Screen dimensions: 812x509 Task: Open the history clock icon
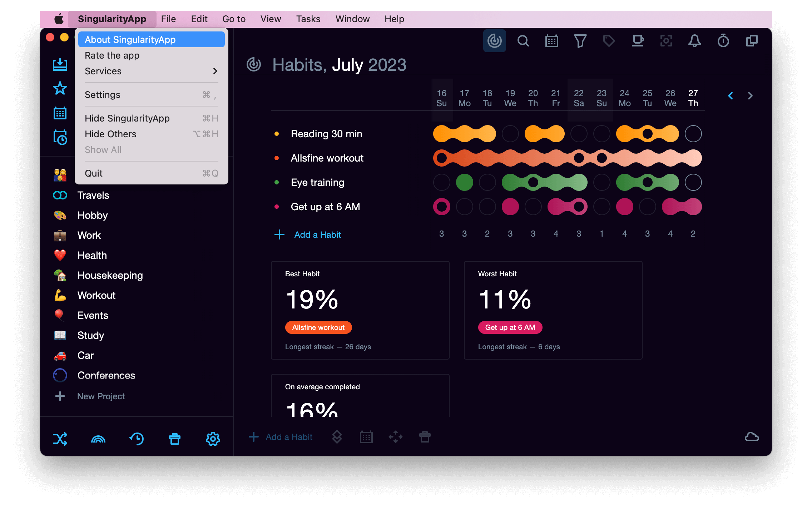click(x=137, y=439)
